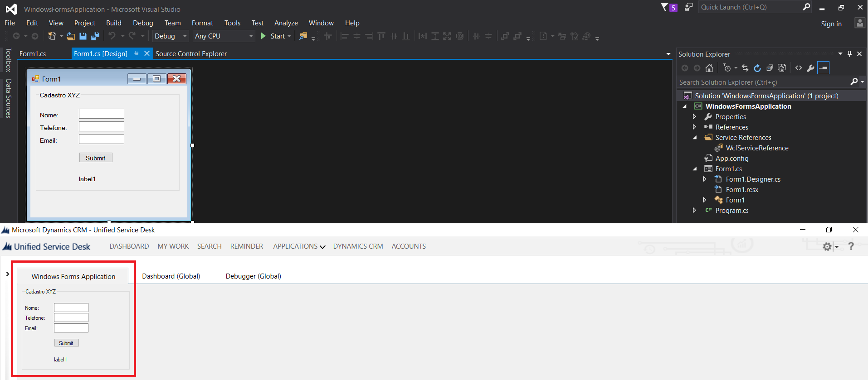
Task: Click the Save All toolbar icon
Action: pyautogui.click(x=95, y=36)
